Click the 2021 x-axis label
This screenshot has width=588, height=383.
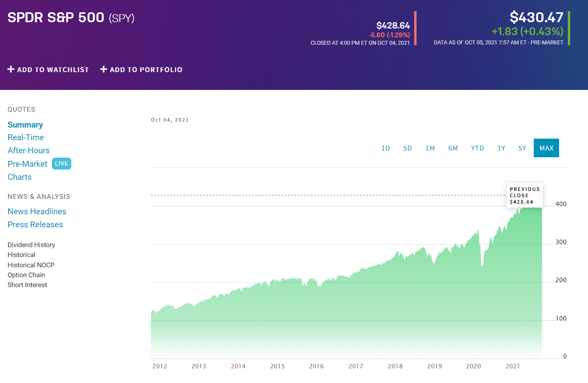click(513, 366)
